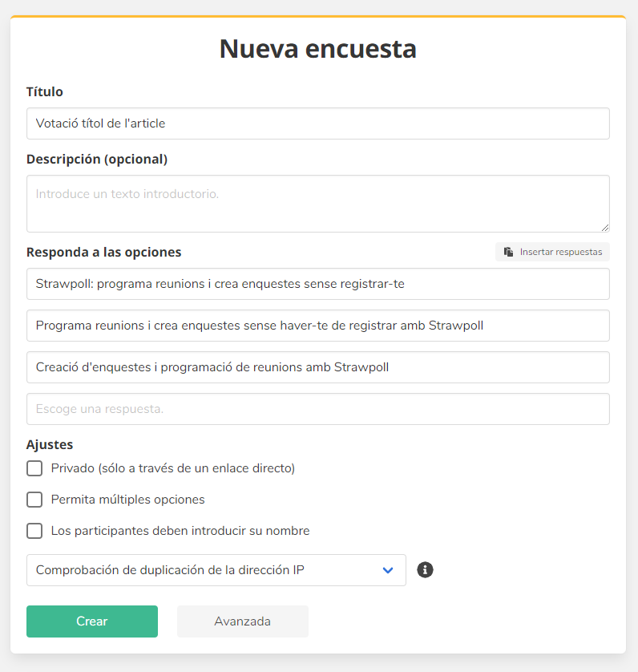Enable the Privado checkbox

click(x=34, y=468)
